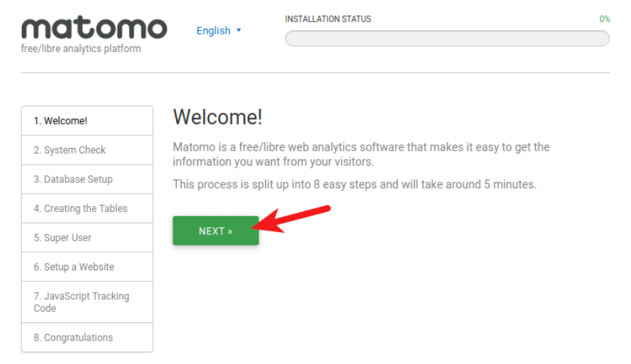Viewport: 631px width, 364px height.
Task: Click the free/libre analytics platform tagline
Action: [x=81, y=49]
